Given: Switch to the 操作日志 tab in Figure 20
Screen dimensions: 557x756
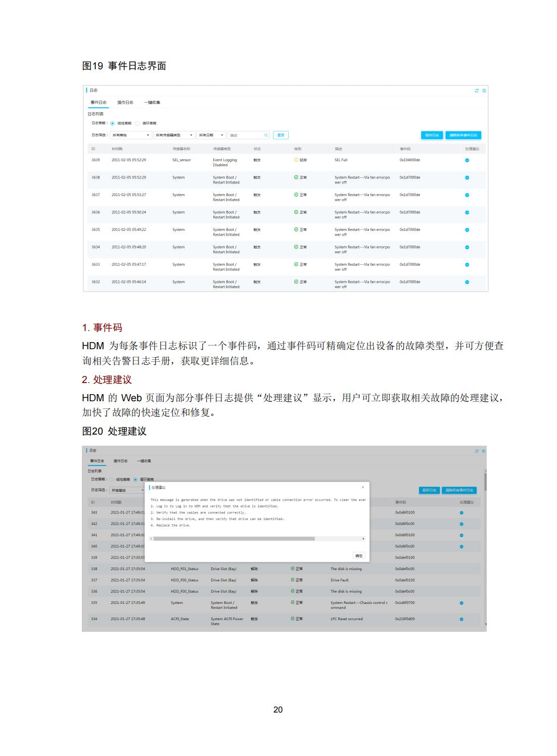Looking at the screenshot, I should [120, 461].
